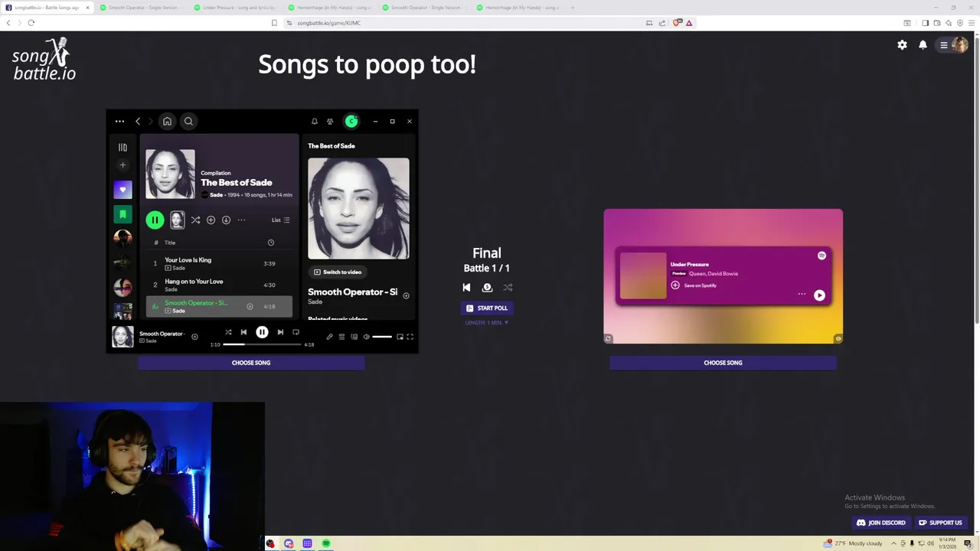Toggle visibility eye on right song card

click(x=838, y=339)
